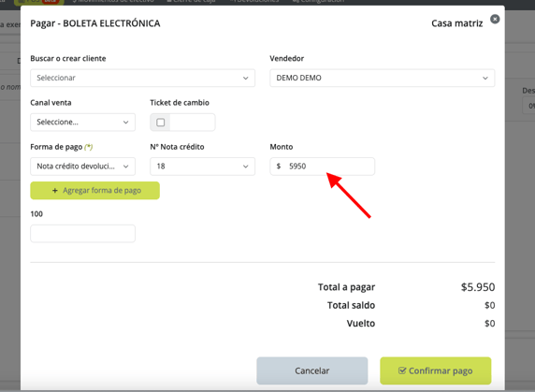The height and width of the screenshot is (392, 535).
Task: Click the plus icon on Agregar forma de pago
Action: (55, 190)
